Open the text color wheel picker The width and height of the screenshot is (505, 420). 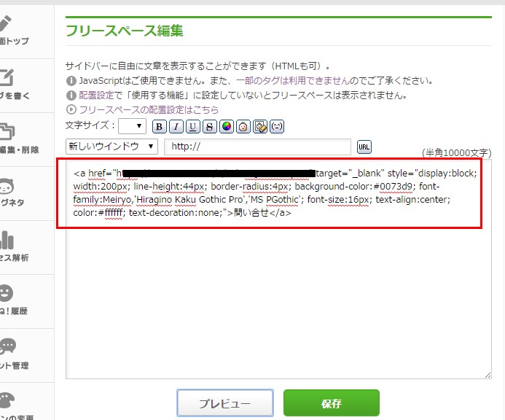(x=227, y=127)
